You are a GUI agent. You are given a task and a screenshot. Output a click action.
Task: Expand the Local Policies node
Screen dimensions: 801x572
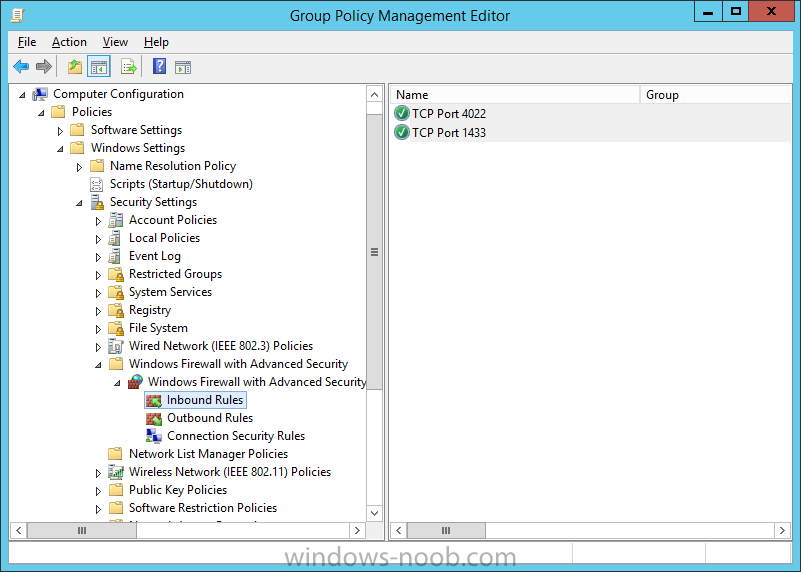(98, 239)
